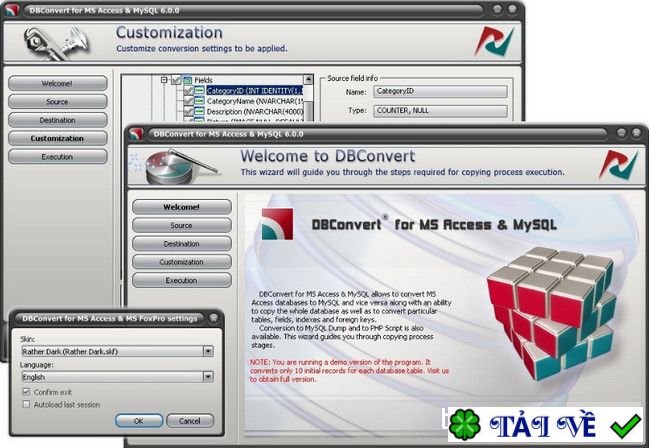
Task: Open the Language dropdown in settings
Action: pos(208,377)
